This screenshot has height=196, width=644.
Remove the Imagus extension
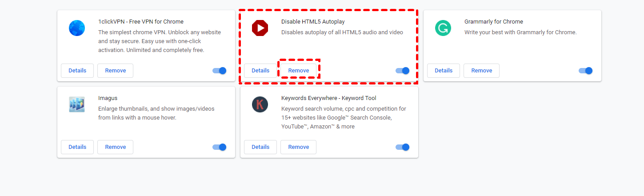click(x=116, y=147)
